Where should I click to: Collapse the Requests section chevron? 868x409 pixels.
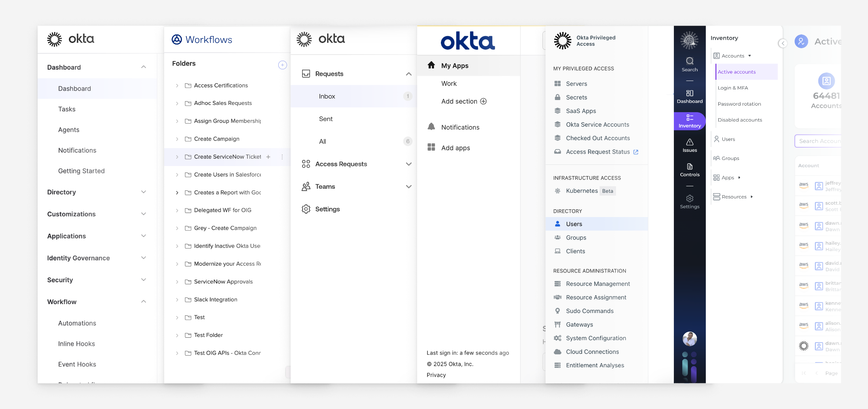tap(409, 74)
